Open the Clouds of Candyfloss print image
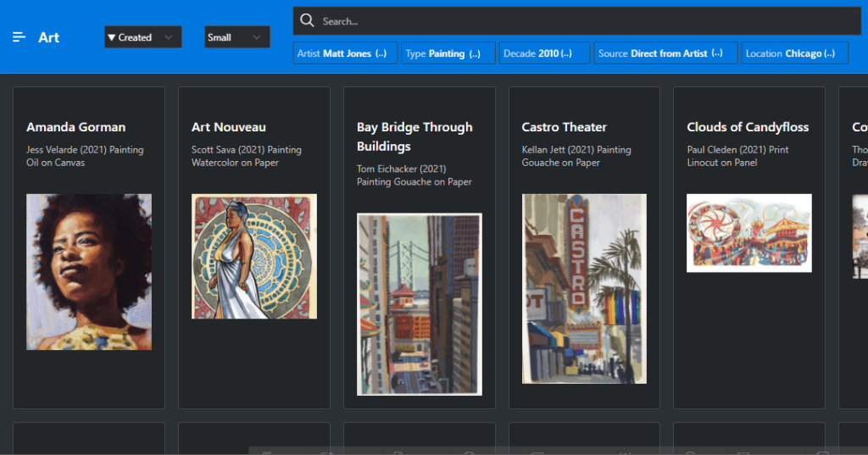This screenshot has width=868, height=455. point(748,233)
